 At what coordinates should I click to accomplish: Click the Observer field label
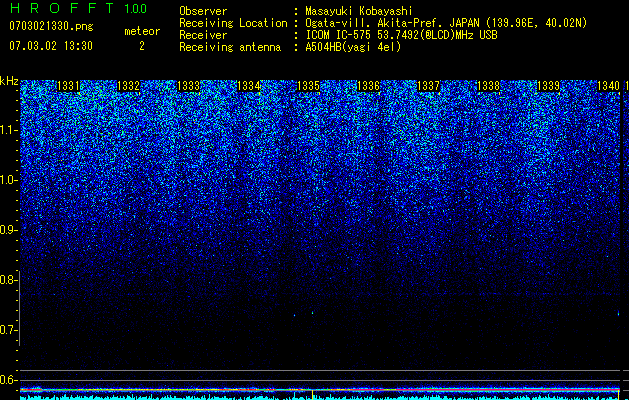203,11
